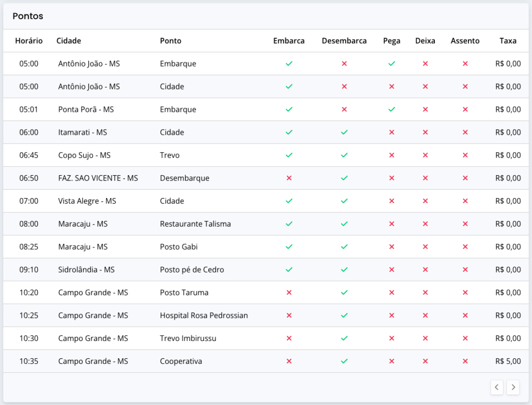Click the Desembarca checkmark for Hospital Rosa Pedrossian
The image size is (532, 405).
pyautogui.click(x=344, y=316)
